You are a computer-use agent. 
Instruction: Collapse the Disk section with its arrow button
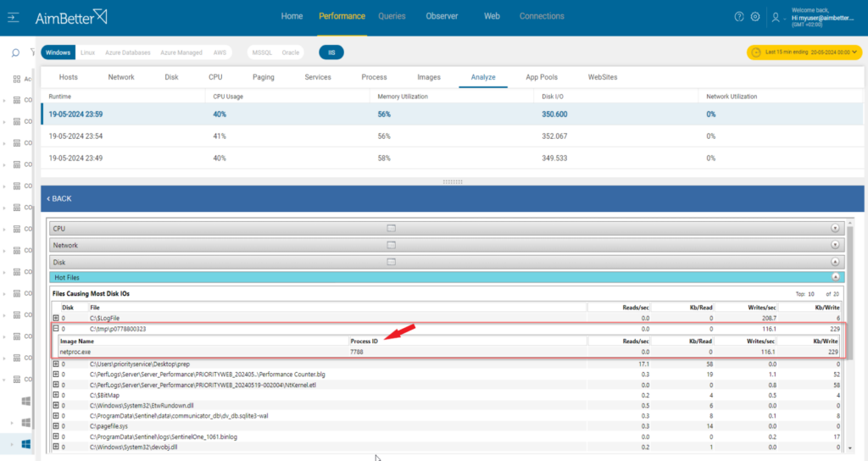tap(835, 262)
